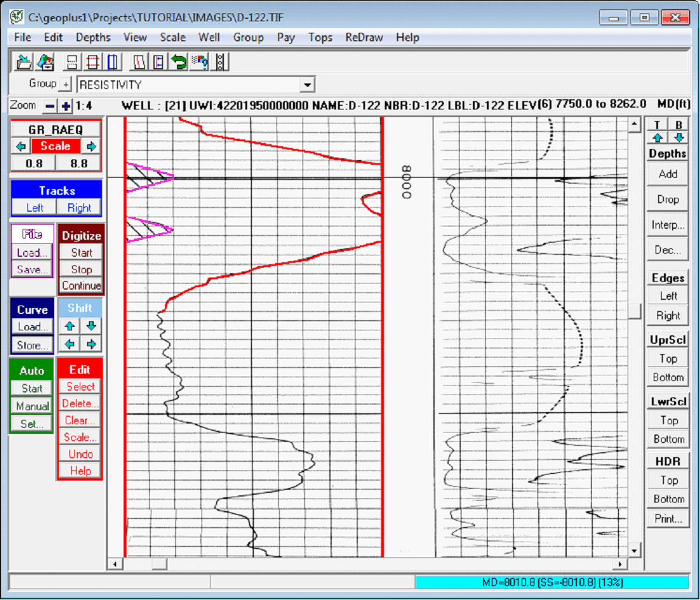Open the Scale menu
Viewport: 700px width, 600px height.
172,37
